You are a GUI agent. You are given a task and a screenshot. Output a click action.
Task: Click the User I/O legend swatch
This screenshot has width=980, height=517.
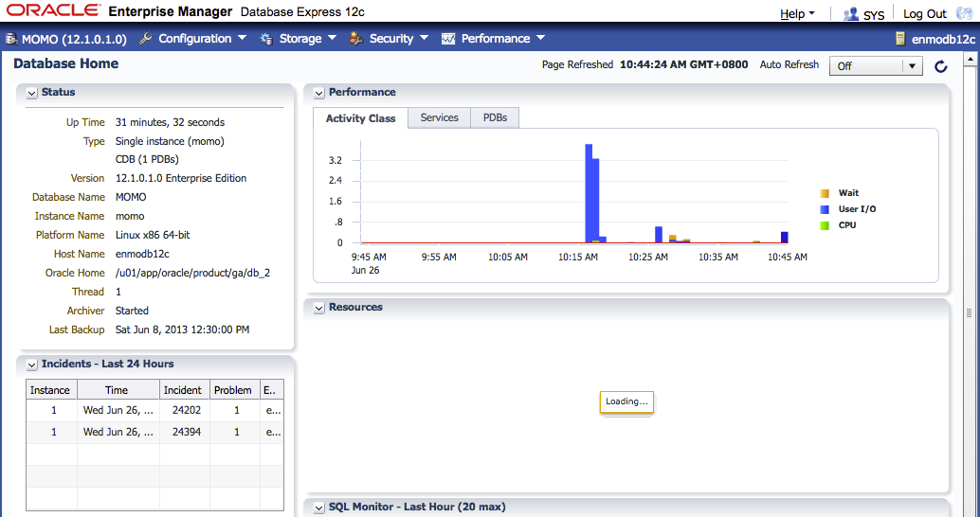(825, 210)
